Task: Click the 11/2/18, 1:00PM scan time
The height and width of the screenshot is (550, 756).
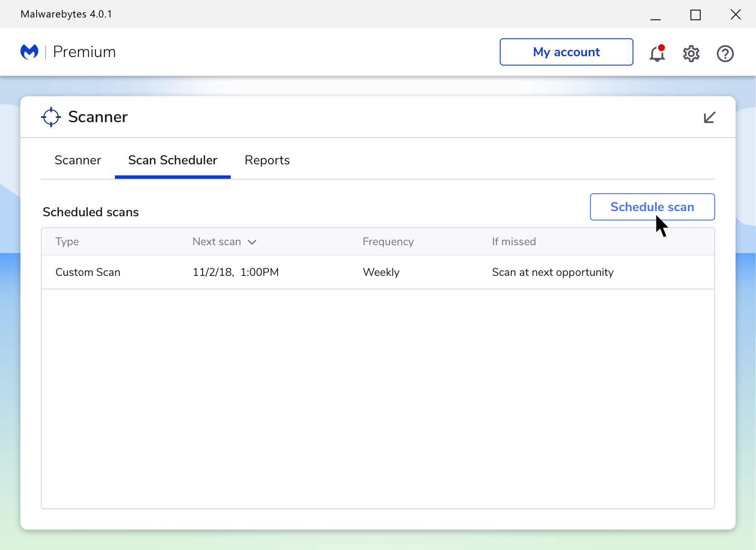Action: tap(236, 272)
